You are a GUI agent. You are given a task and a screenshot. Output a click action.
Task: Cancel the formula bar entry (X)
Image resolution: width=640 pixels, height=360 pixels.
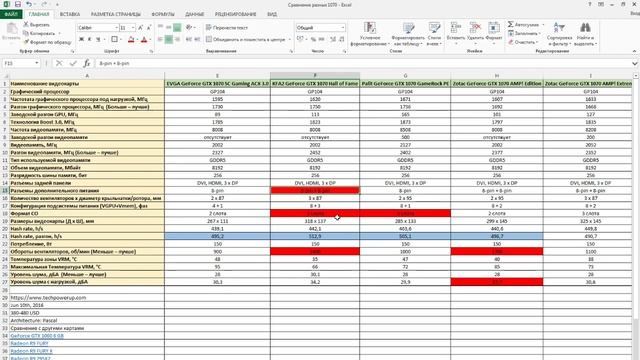(59, 63)
